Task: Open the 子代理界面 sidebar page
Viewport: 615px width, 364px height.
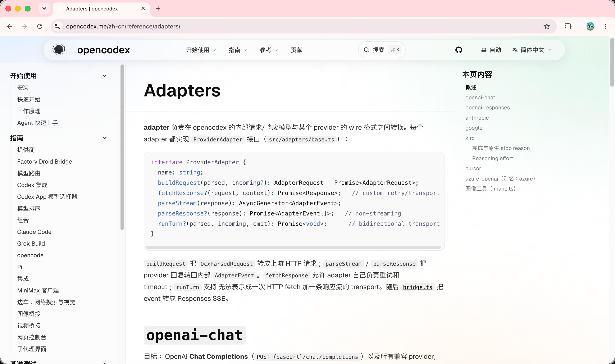Action: click(x=32, y=349)
